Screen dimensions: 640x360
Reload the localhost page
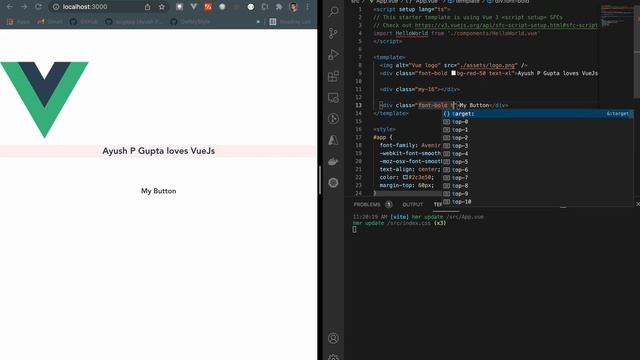(x=38, y=7)
